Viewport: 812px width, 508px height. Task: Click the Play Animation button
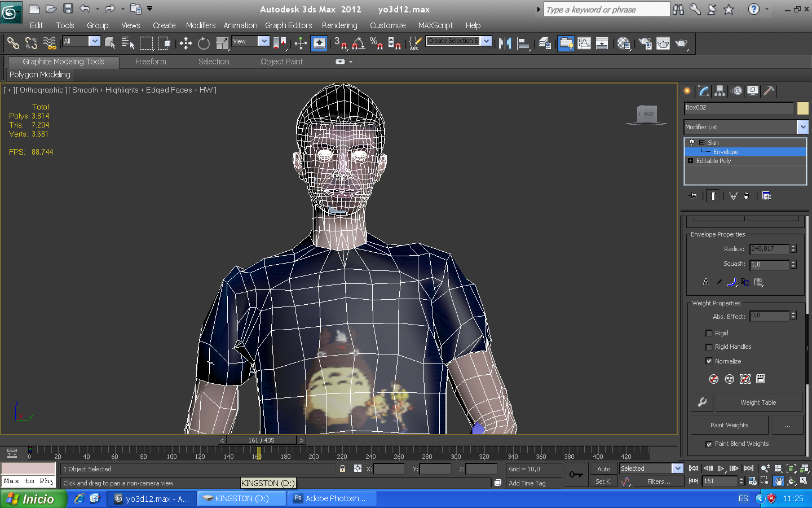(x=721, y=468)
